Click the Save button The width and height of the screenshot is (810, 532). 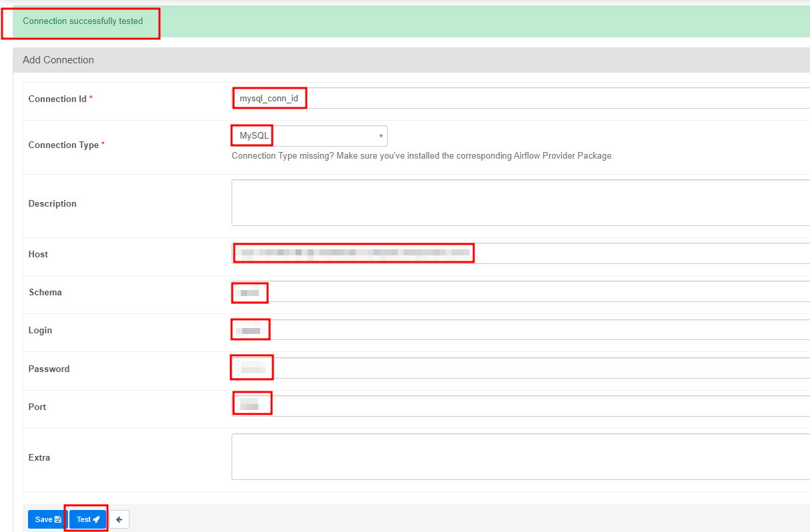pos(47,519)
